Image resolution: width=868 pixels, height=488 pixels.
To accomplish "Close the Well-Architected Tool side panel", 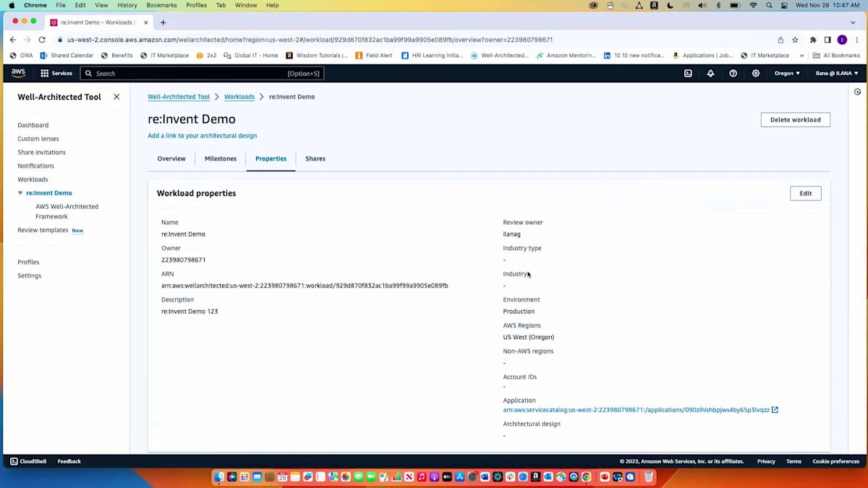I will tap(116, 97).
